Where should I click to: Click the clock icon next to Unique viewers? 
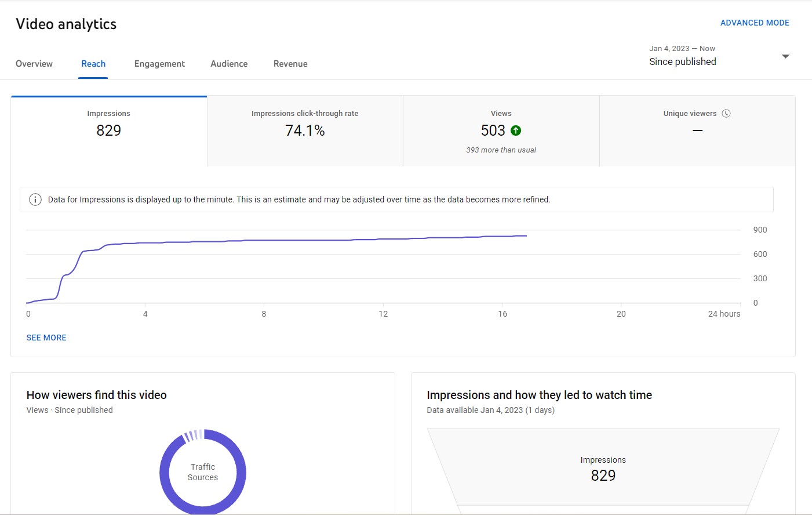[726, 114]
